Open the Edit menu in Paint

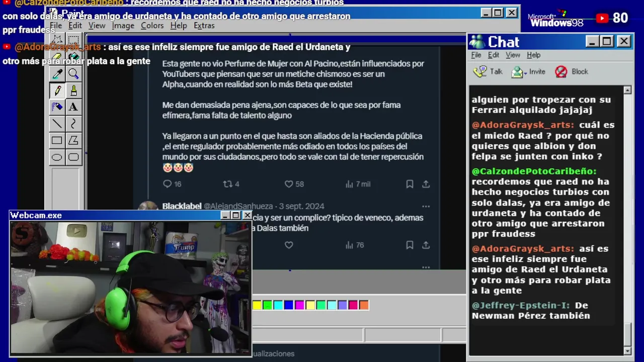click(75, 26)
